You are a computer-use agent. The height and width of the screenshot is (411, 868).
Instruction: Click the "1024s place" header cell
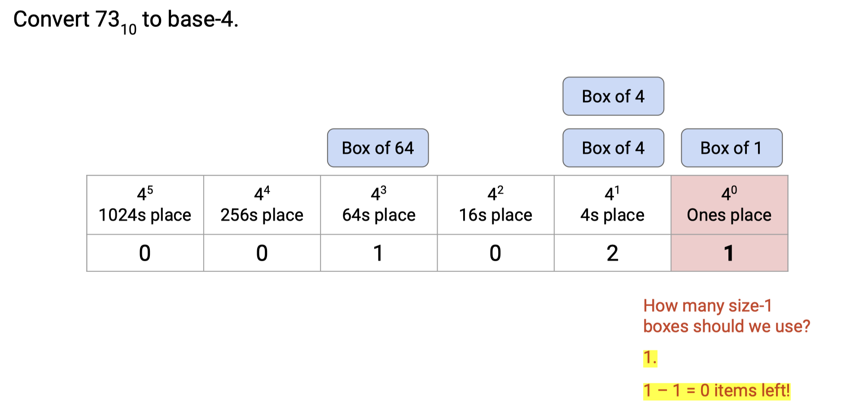(145, 205)
